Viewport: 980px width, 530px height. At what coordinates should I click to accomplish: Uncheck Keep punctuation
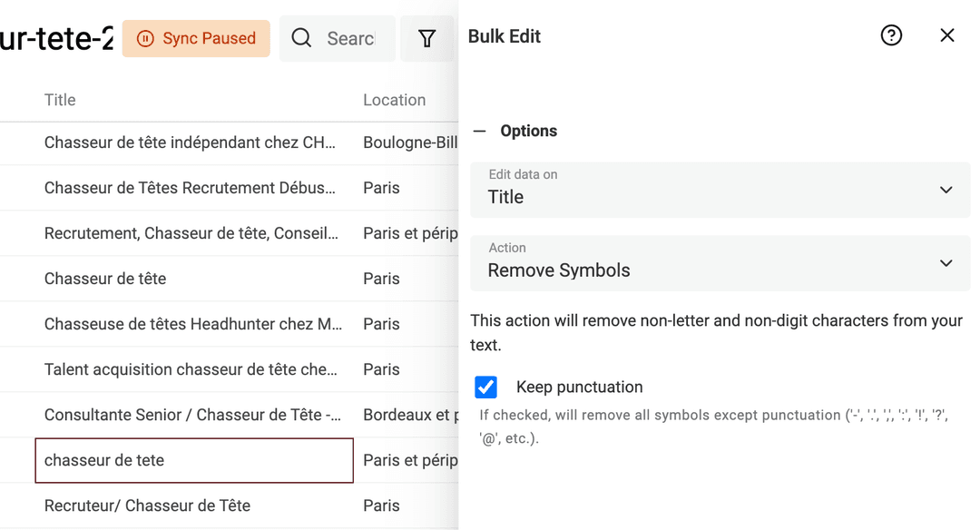coord(486,387)
